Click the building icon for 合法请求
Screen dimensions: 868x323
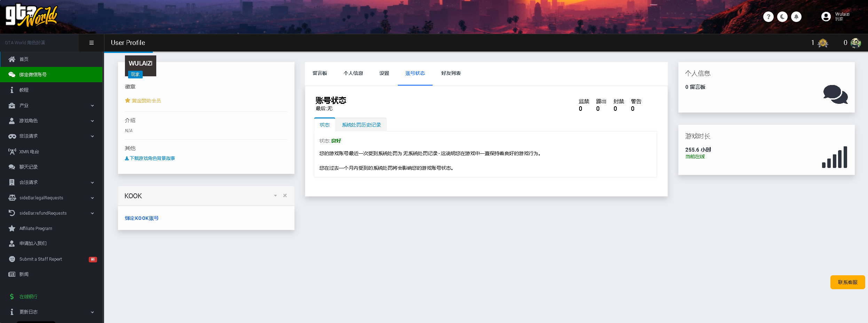pyautogui.click(x=12, y=182)
